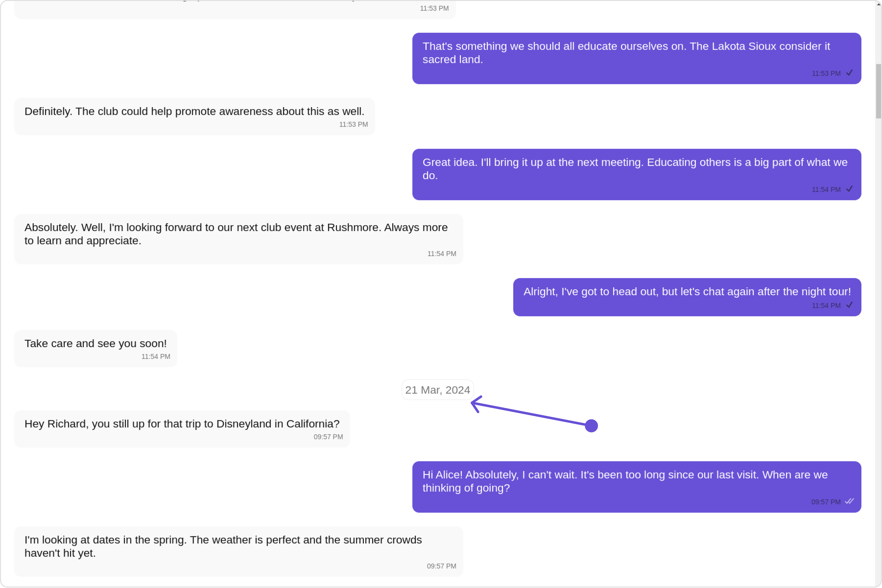
Task: Click 'Great idea. I'll bring it up' bubble
Action: (x=637, y=174)
